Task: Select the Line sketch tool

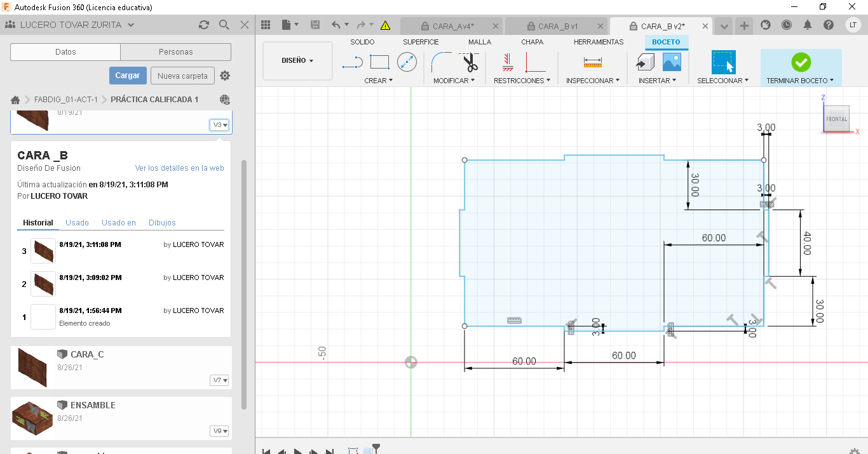Action: tap(353, 63)
